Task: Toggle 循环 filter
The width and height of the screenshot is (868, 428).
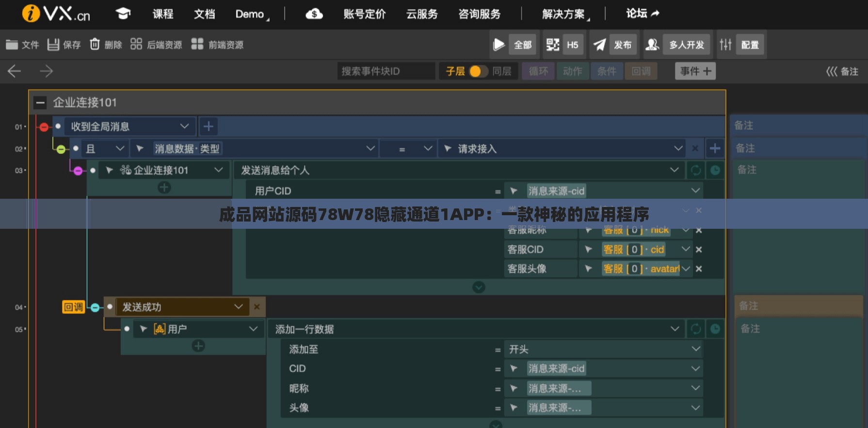Action: [538, 71]
